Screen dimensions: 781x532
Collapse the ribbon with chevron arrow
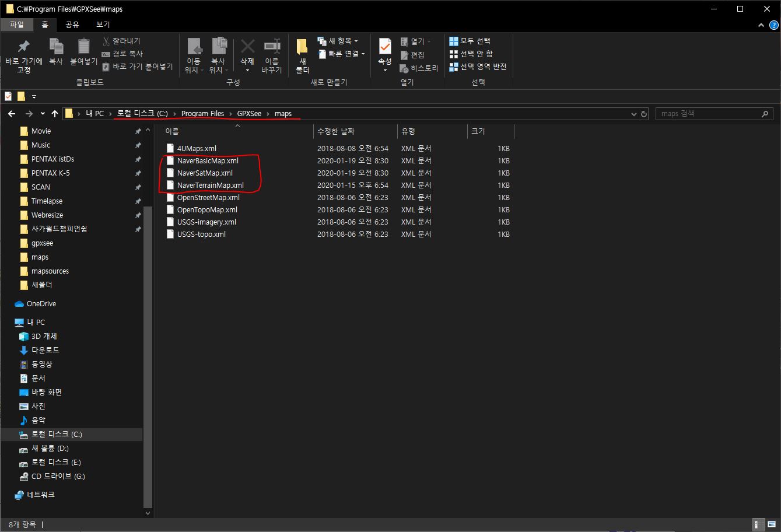(761, 25)
